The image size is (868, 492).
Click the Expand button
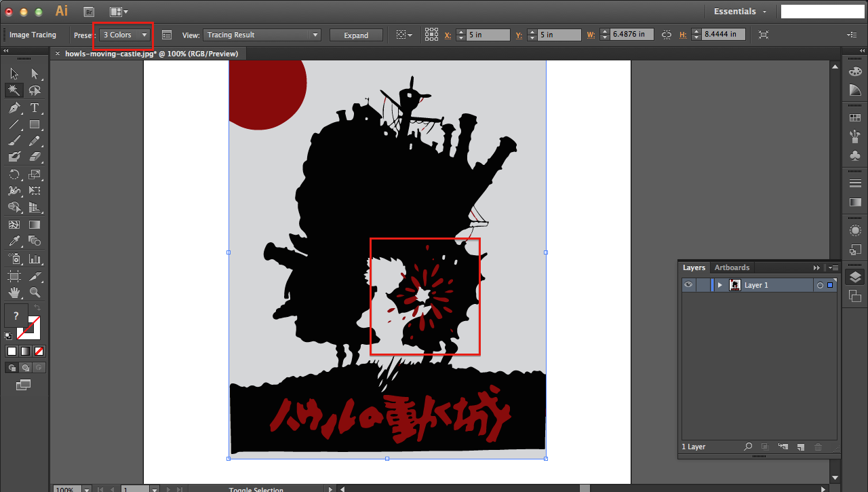(x=356, y=35)
